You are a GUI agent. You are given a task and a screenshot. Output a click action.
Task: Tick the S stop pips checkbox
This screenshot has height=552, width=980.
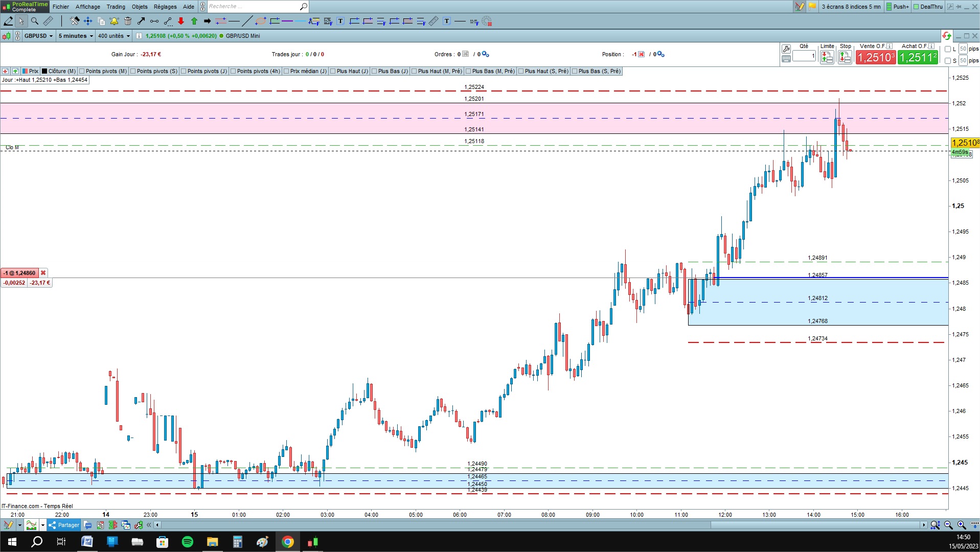point(948,61)
